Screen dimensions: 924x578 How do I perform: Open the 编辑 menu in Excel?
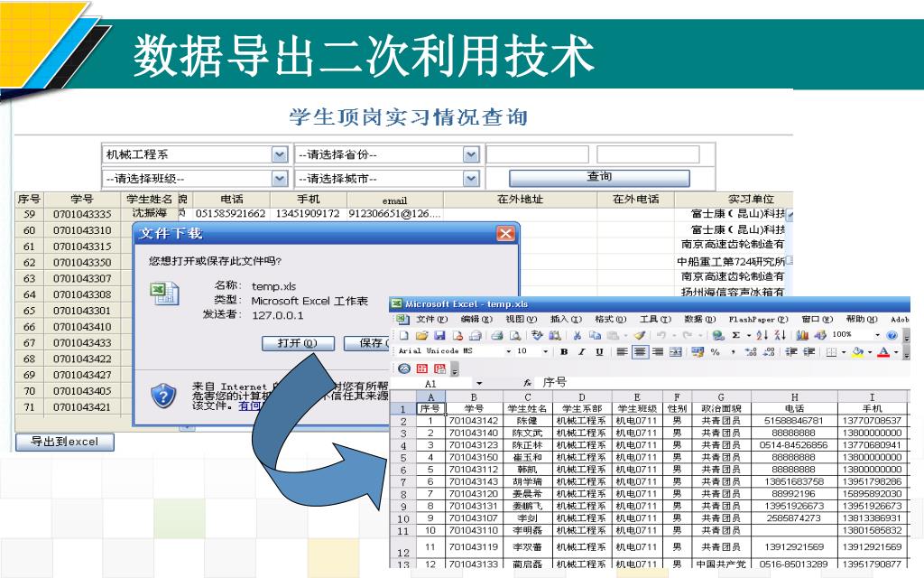(476, 319)
